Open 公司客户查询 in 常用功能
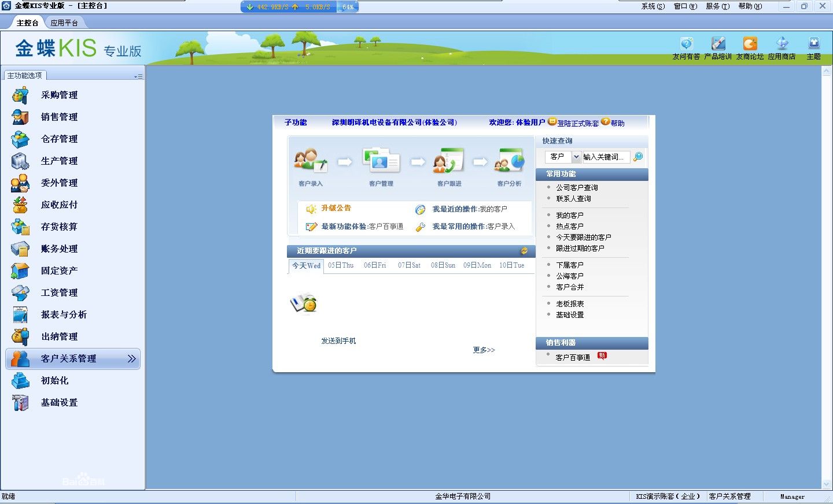This screenshot has width=833, height=504. 577,188
